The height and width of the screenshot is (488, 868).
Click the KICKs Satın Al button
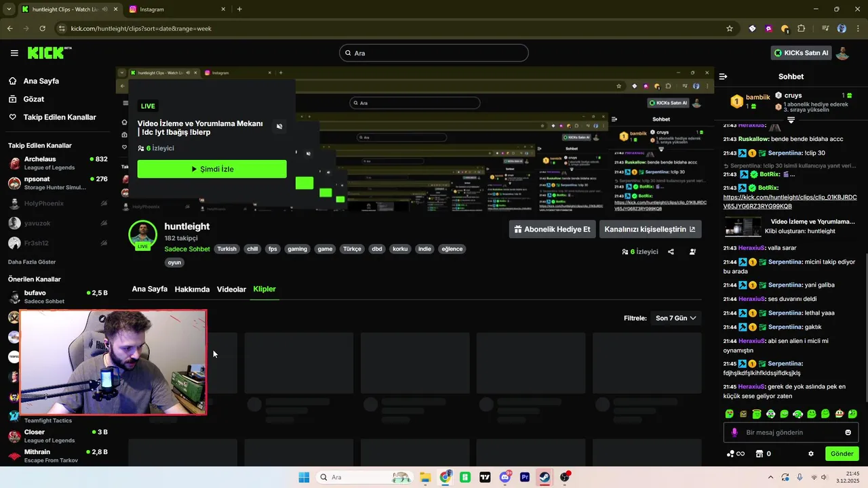801,53
